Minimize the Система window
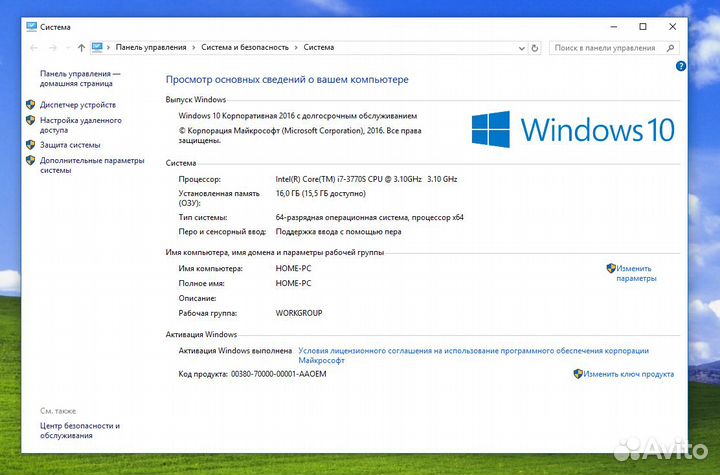This screenshot has width=720, height=475. 613,27
